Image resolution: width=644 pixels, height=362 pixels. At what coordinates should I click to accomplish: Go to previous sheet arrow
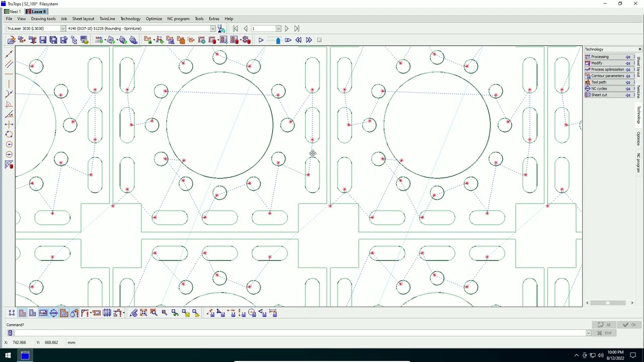click(x=245, y=29)
